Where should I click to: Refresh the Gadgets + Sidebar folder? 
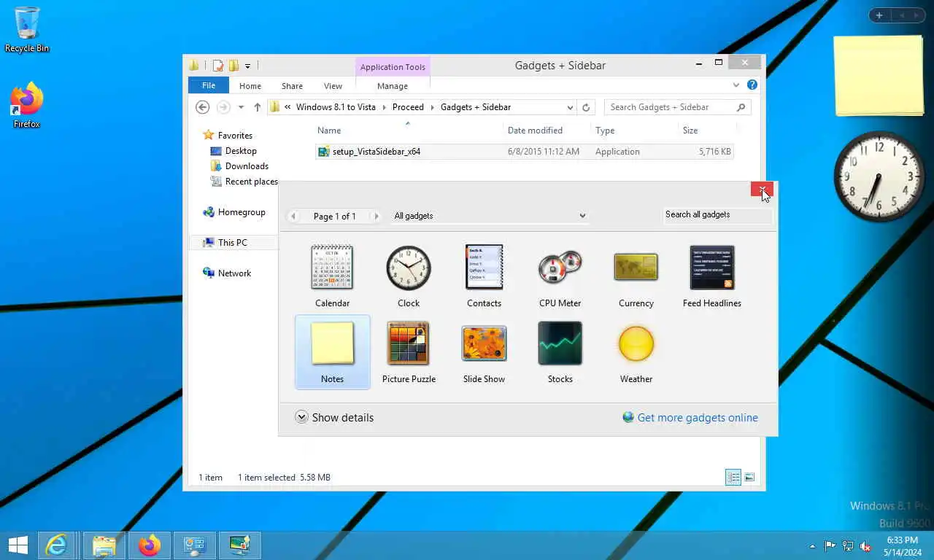pos(585,107)
